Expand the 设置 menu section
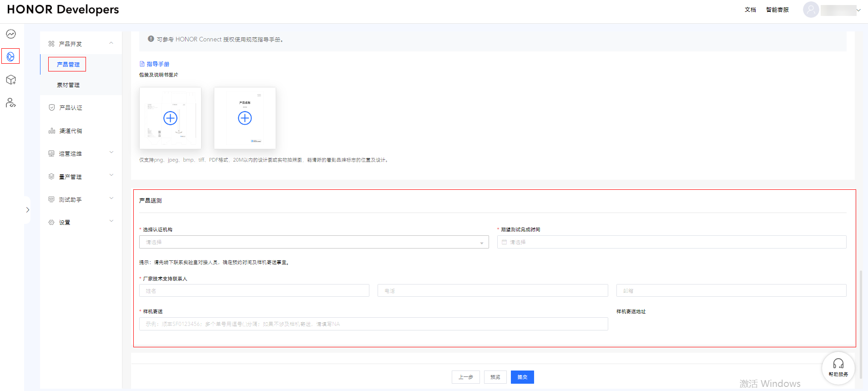 [111, 222]
